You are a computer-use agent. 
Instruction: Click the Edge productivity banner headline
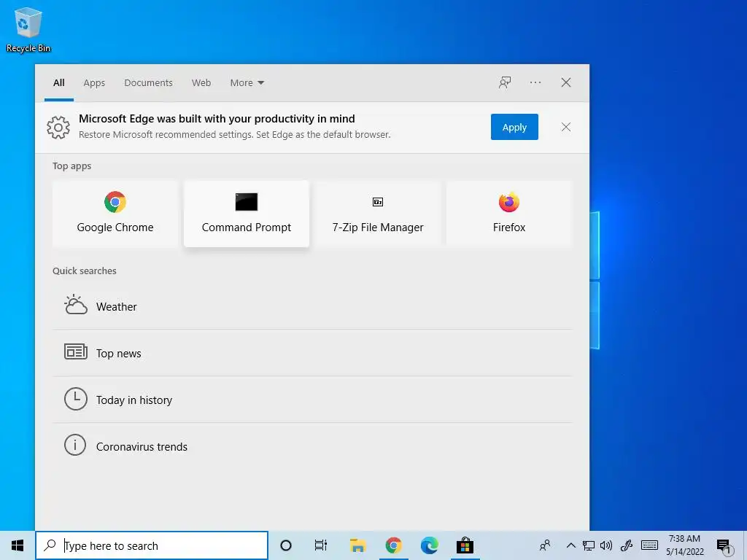(x=217, y=119)
